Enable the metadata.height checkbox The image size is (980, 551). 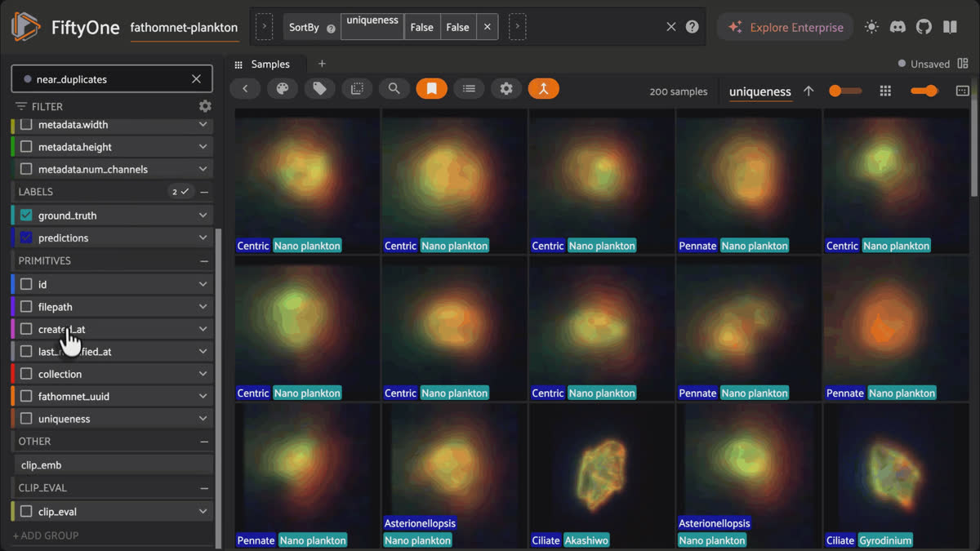pos(26,147)
